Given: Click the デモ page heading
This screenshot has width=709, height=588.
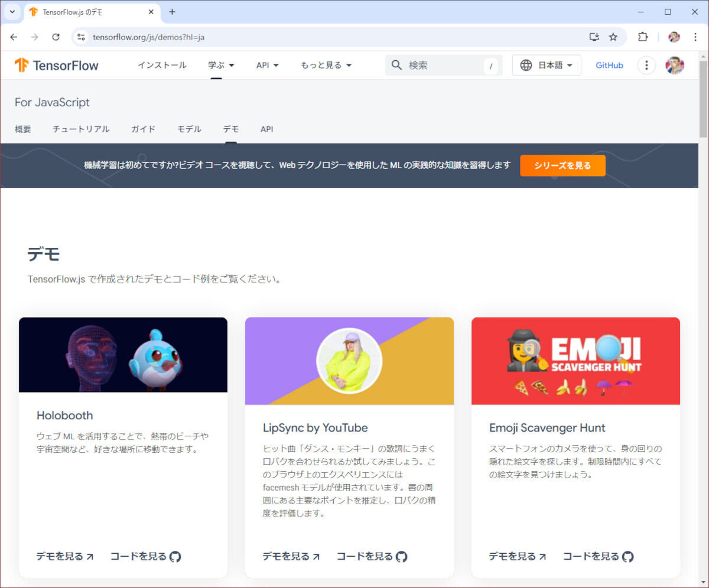Looking at the screenshot, I should (x=44, y=254).
